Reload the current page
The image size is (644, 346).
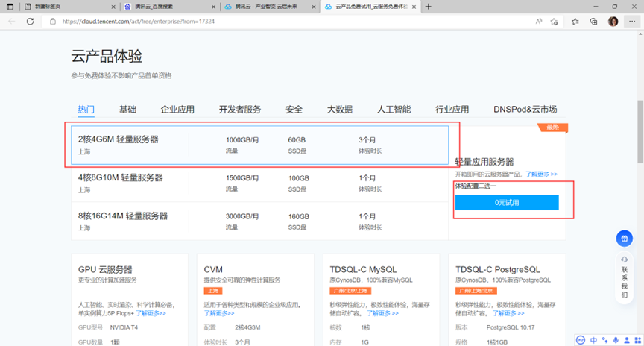pyautogui.click(x=30, y=22)
